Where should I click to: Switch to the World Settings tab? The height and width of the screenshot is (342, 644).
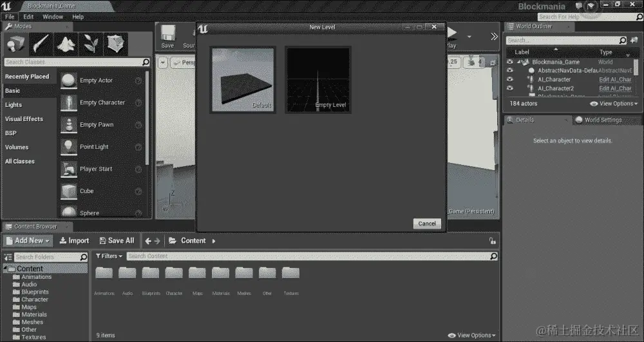[x=603, y=120]
